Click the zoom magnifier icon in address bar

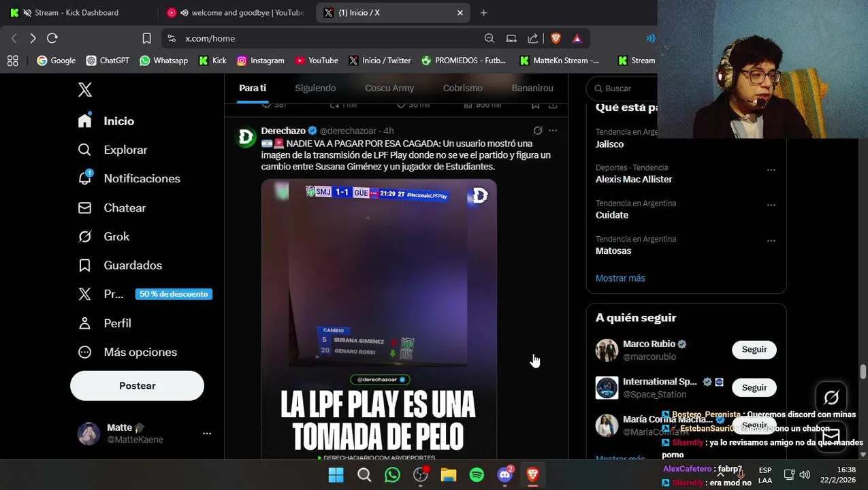[x=489, y=38]
